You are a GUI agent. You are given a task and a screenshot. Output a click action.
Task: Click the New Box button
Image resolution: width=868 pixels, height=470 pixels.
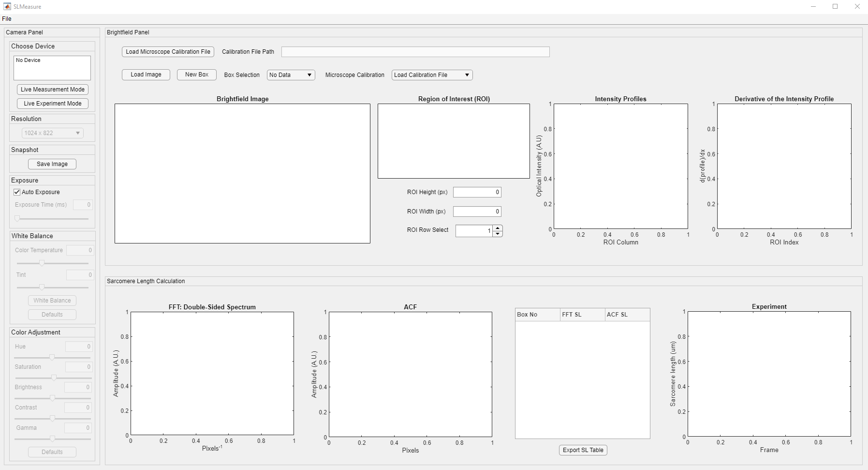pyautogui.click(x=197, y=75)
